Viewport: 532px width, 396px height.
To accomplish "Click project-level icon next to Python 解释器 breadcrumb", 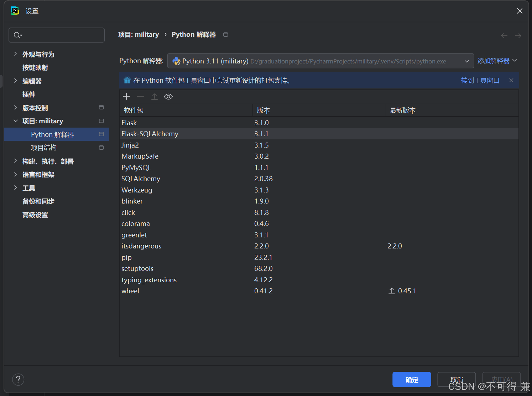I will [x=225, y=35].
